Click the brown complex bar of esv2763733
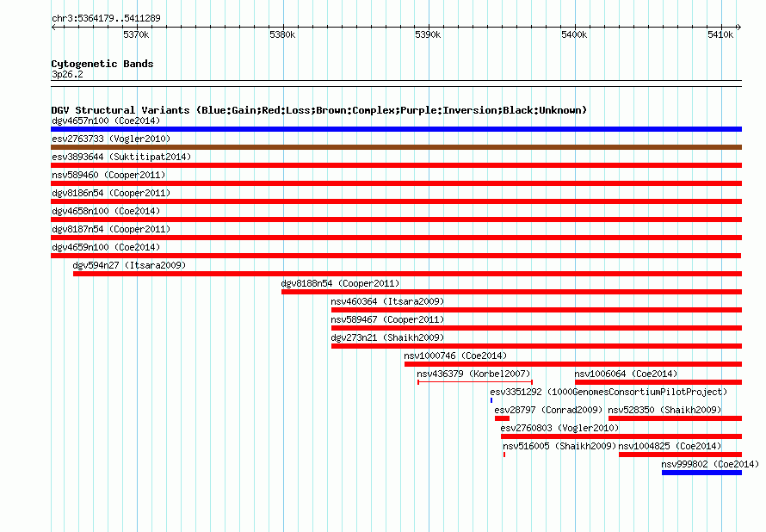766x532 pixels. tap(396, 147)
